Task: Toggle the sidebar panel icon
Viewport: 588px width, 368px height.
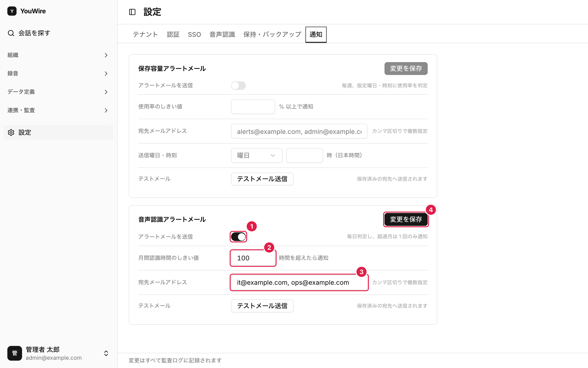Action: tap(132, 12)
